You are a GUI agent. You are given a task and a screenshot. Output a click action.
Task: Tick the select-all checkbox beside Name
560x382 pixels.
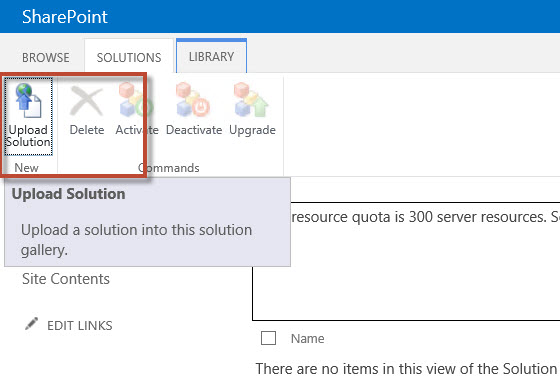pyautogui.click(x=268, y=338)
